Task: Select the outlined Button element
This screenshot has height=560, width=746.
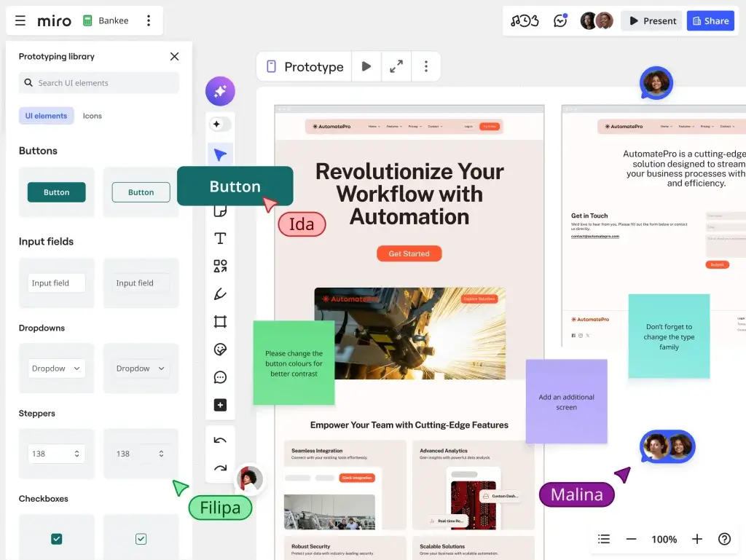Action: pyautogui.click(x=141, y=192)
